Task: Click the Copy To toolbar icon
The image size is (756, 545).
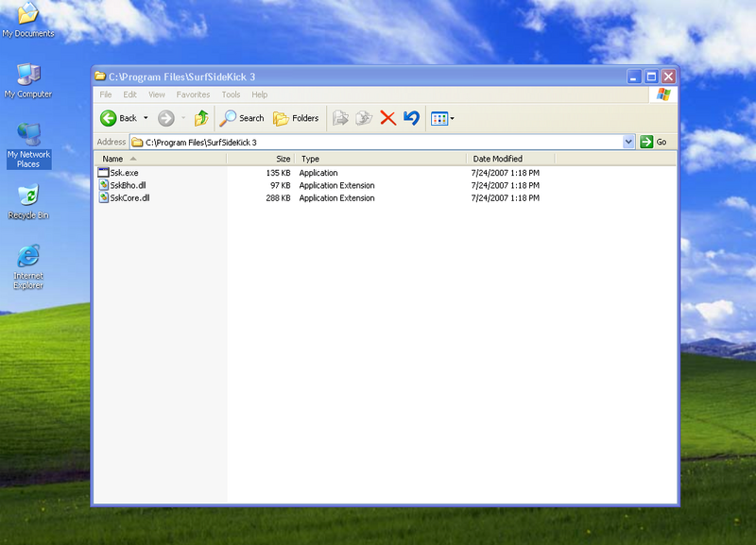Action: (364, 118)
